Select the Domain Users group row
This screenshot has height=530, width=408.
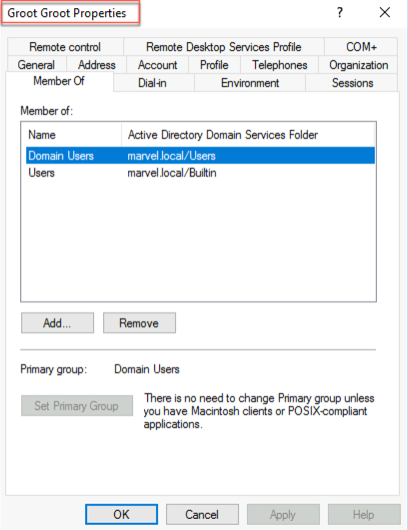[200, 155]
